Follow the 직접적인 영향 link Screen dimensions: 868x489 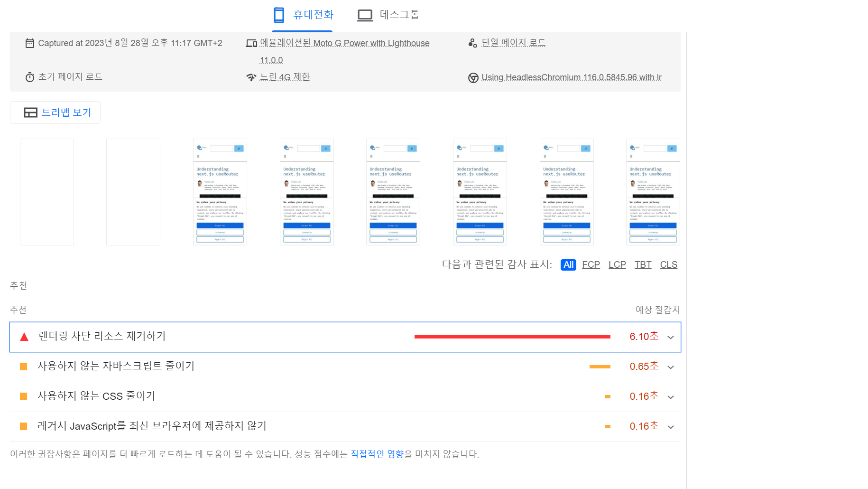(377, 454)
